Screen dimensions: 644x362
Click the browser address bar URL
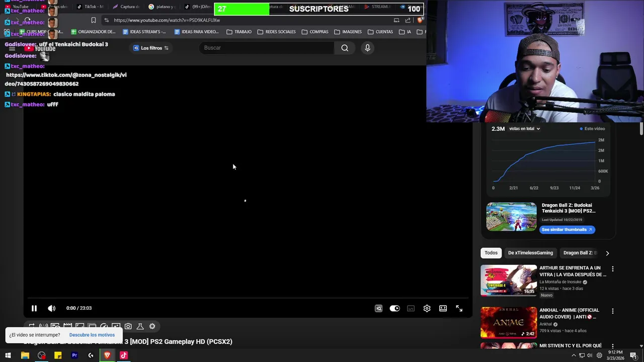167,20
